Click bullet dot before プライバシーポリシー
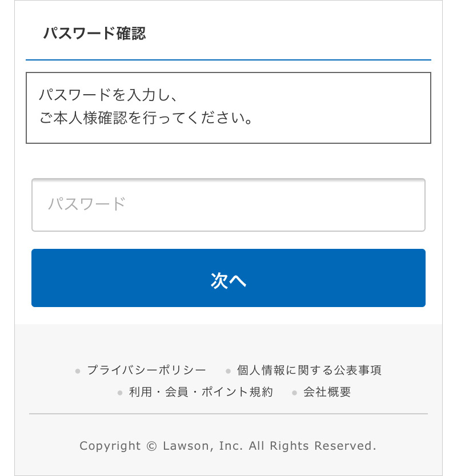This screenshot has height=476, width=457. pyautogui.click(x=78, y=371)
